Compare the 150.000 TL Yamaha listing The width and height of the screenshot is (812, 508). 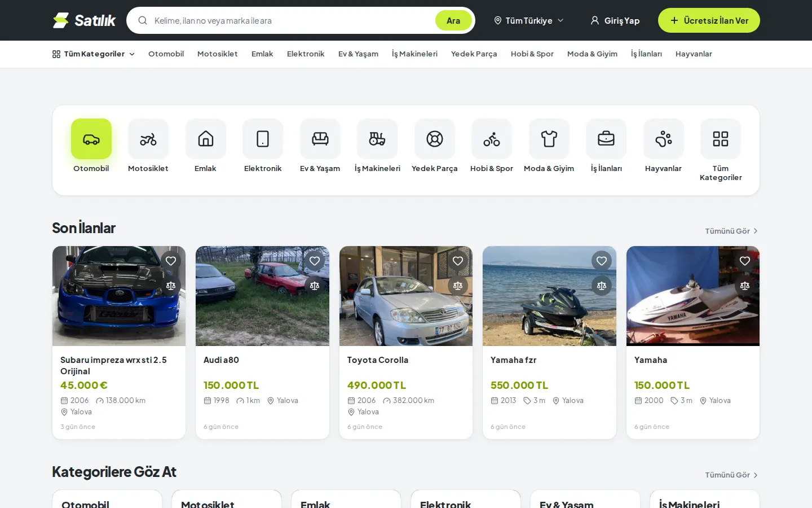(x=745, y=286)
